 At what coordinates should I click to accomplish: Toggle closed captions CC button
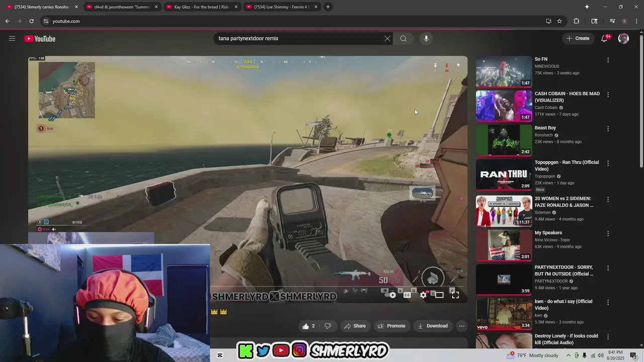pyautogui.click(x=407, y=295)
